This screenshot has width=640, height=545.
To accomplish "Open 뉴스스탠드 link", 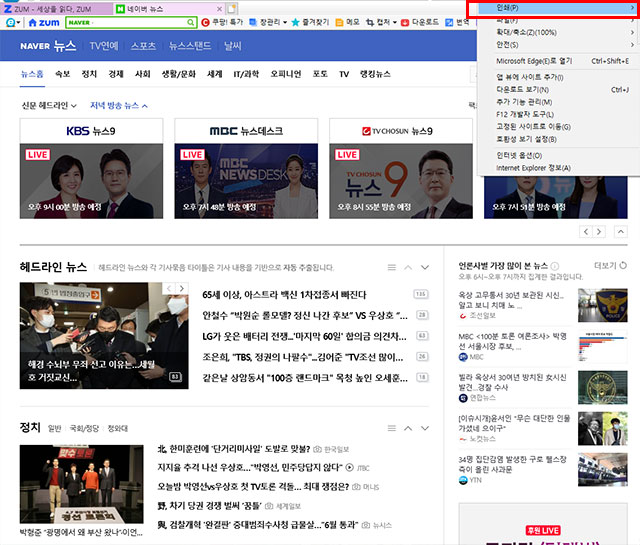I will click(190, 46).
